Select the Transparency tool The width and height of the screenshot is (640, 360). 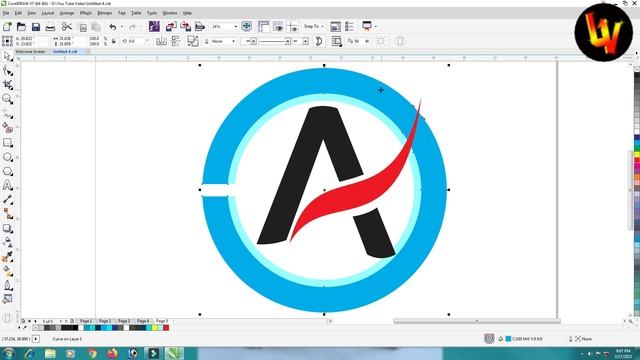[x=7, y=242]
